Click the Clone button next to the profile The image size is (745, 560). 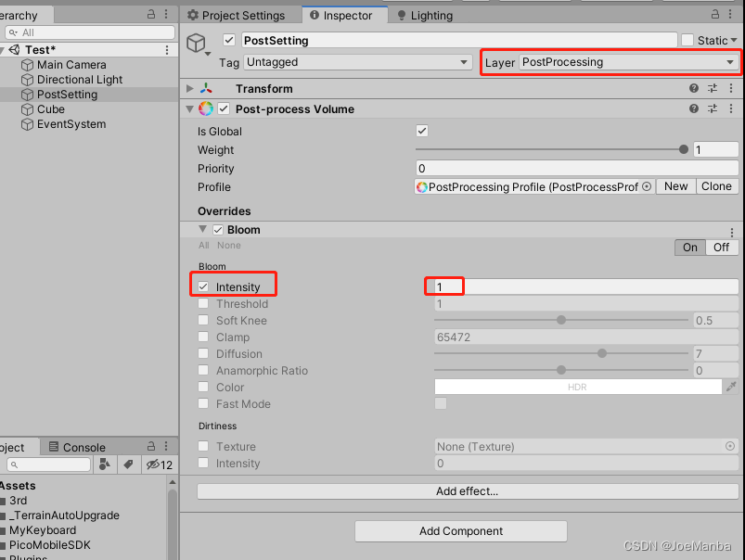(x=715, y=185)
